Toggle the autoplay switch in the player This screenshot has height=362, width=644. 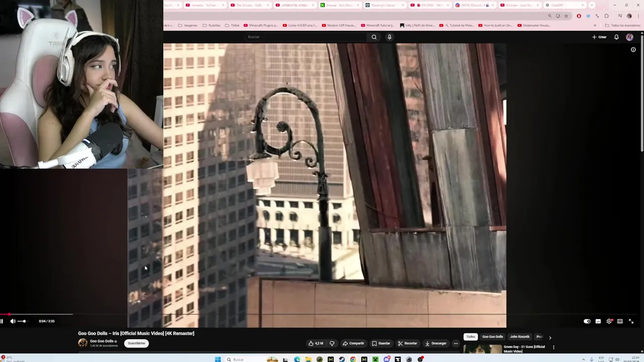click(x=587, y=321)
